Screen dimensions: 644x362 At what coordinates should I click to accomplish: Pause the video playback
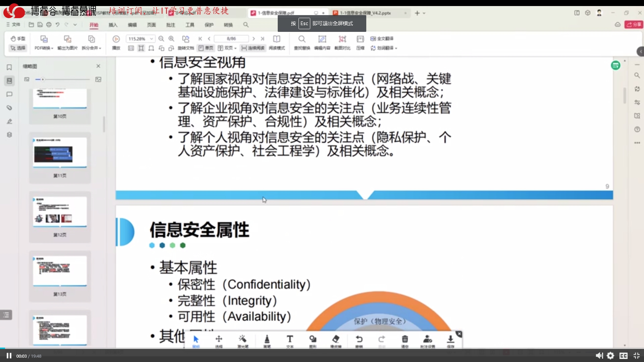click(9, 356)
